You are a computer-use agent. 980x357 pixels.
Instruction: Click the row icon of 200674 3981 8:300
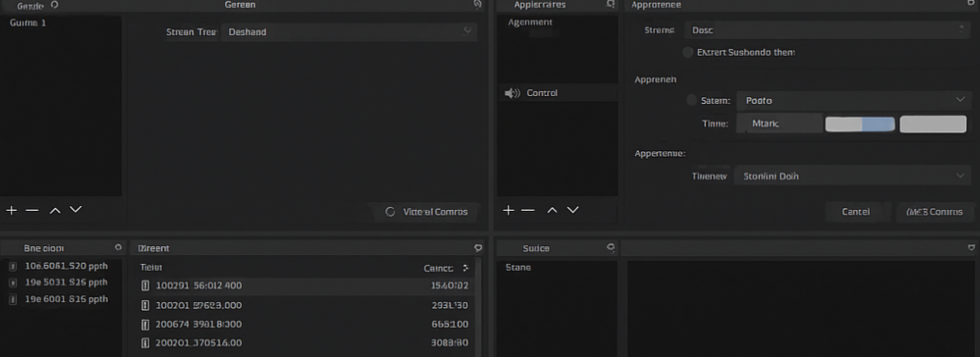tap(145, 325)
